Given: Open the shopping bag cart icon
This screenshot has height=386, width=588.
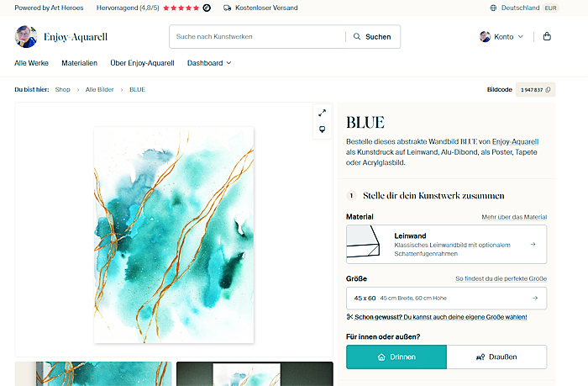Looking at the screenshot, I should click(547, 36).
